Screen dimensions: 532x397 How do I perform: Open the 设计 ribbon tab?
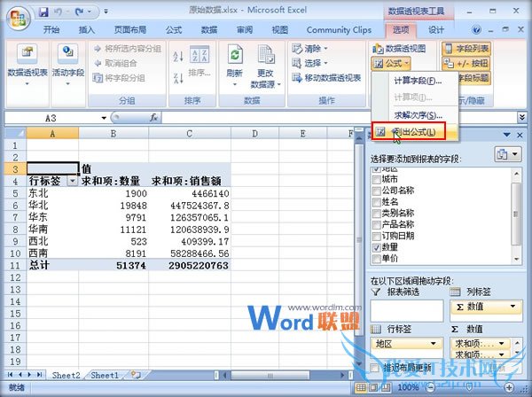436,30
